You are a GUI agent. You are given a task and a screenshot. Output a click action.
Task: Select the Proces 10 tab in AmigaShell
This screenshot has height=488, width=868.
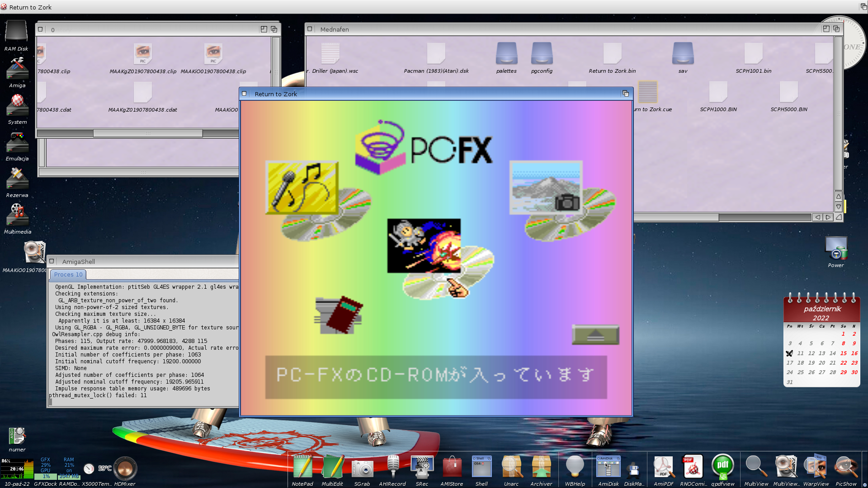[68, 274]
